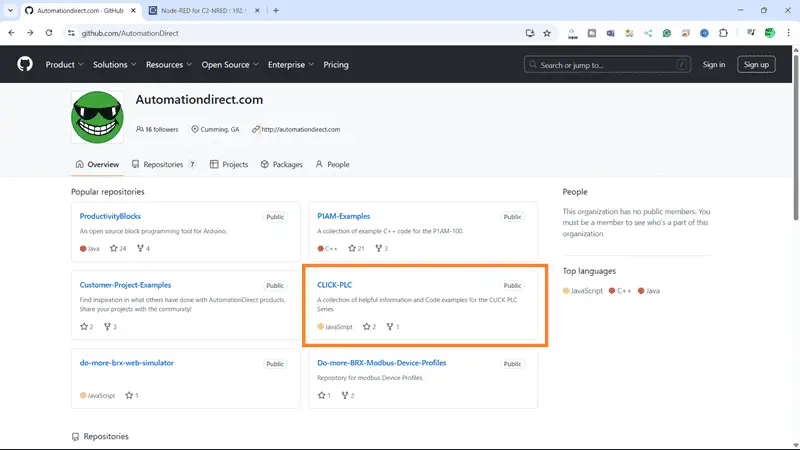Viewport: 800px width, 450px height.
Task: Click the site information icon in address bar
Action: tap(71, 33)
